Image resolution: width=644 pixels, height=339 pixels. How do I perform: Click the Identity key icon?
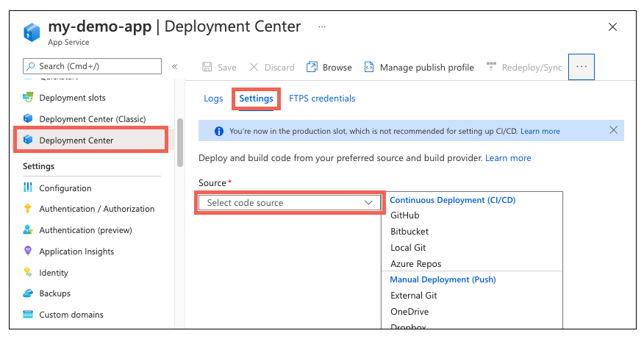(x=27, y=272)
